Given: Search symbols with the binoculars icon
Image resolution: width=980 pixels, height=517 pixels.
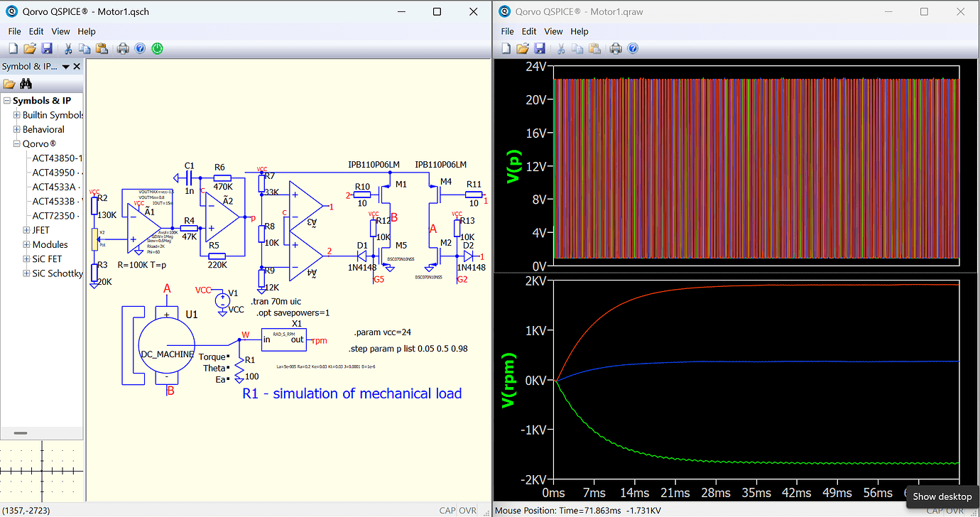Looking at the screenshot, I should (26, 84).
